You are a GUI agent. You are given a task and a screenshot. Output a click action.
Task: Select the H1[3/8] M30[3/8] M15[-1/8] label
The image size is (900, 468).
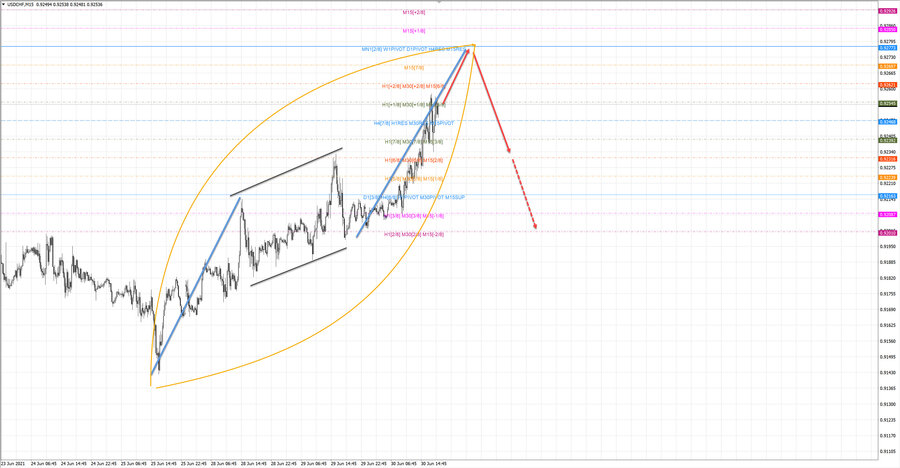tap(414, 216)
